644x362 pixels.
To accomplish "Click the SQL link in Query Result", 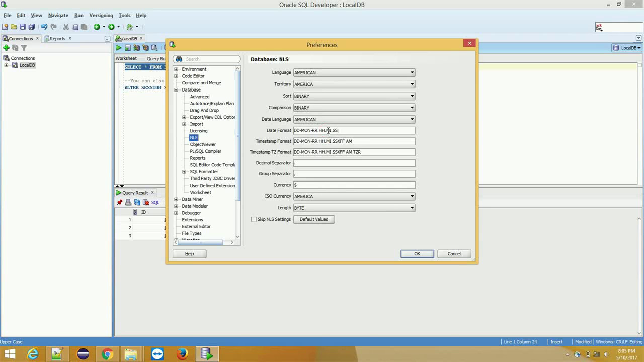I will click(155, 203).
